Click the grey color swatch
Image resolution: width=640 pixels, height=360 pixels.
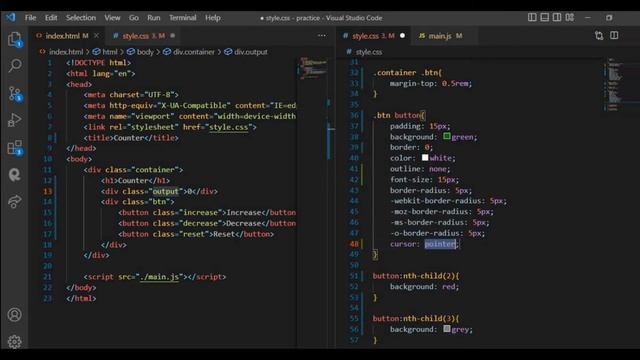click(x=447, y=329)
